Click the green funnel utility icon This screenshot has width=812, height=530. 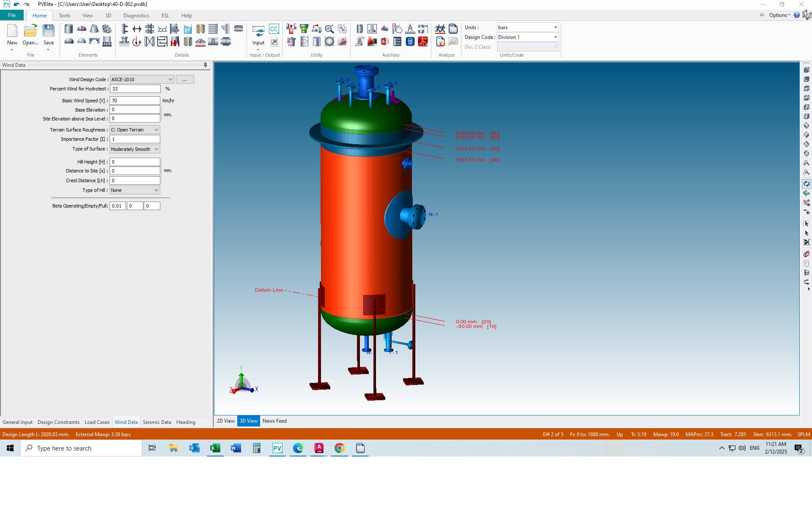(x=304, y=29)
